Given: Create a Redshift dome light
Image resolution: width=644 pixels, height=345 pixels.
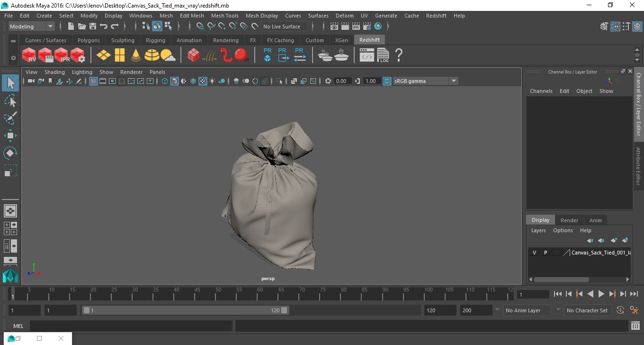Looking at the screenshot, I should coord(152,55).
